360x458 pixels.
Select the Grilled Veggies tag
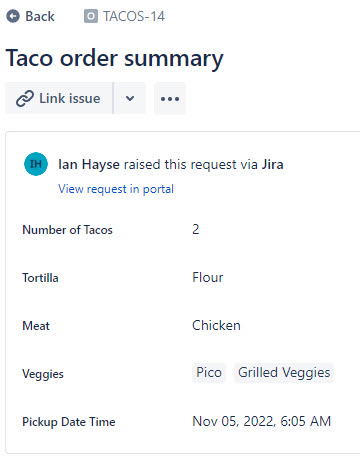(x=284, y=373)
